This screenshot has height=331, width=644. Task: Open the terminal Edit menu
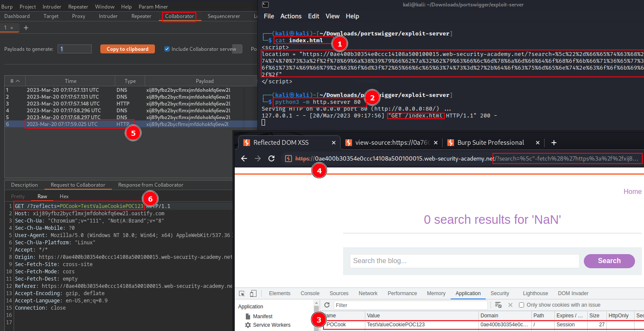point(314,16)
